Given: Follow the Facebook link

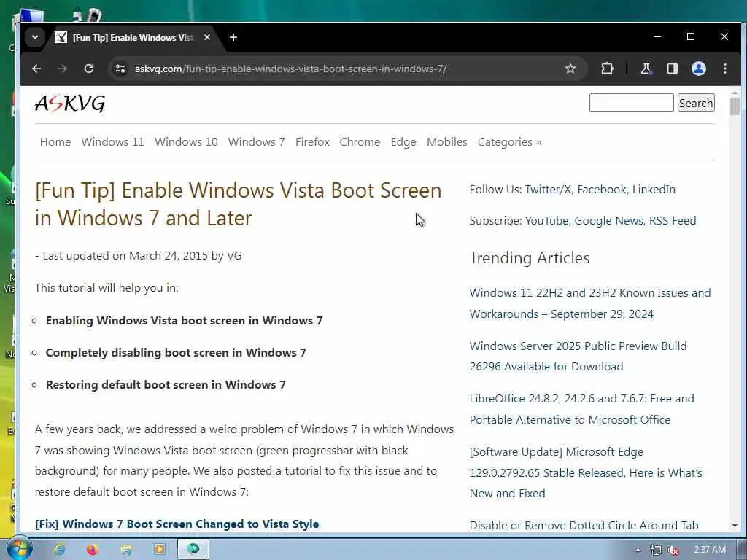Looking at the screenshot, I should [602, 190].
